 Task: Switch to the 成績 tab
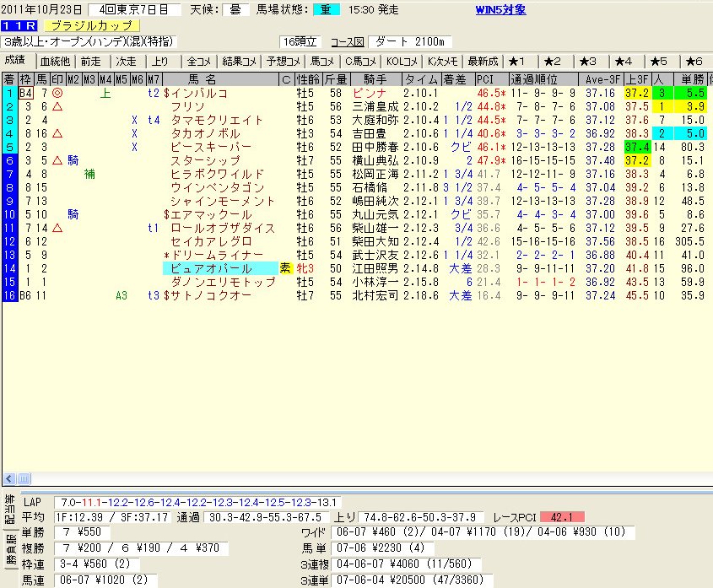coord(15,61)
